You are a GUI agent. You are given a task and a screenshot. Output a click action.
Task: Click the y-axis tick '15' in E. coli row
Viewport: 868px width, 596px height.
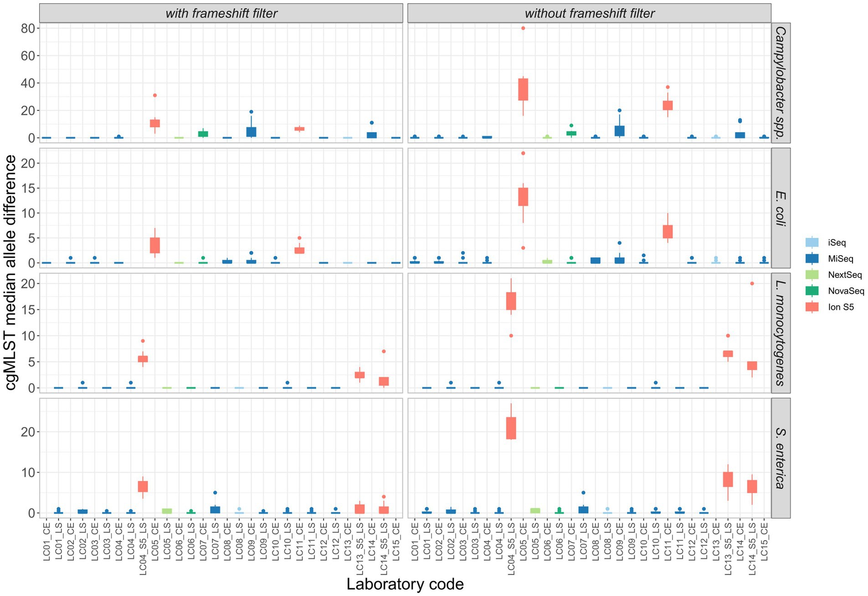click(x=28, y=188)
